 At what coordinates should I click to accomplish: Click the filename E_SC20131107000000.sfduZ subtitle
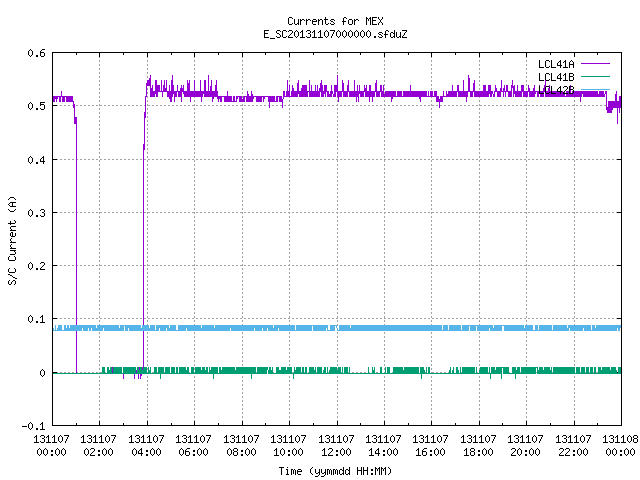[x=335, y=34]
